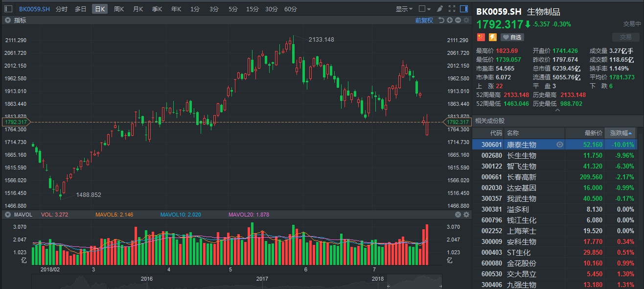Zoom in the chart with plus icon

click(449, 20)
